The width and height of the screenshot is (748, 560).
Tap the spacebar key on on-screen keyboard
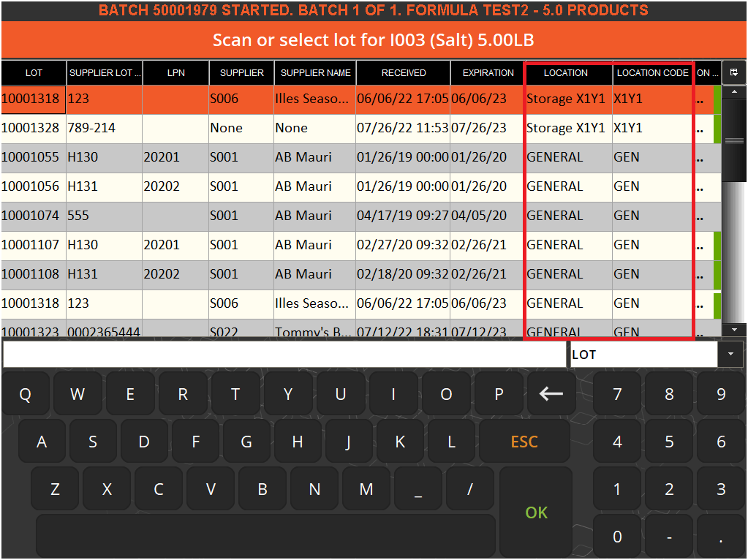(265, 536)
